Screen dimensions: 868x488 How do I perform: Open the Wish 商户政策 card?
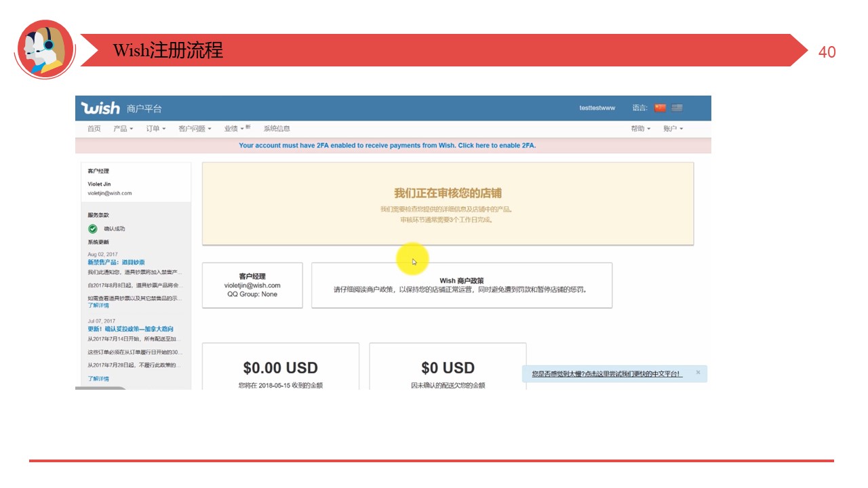click(x=462, y=285)
